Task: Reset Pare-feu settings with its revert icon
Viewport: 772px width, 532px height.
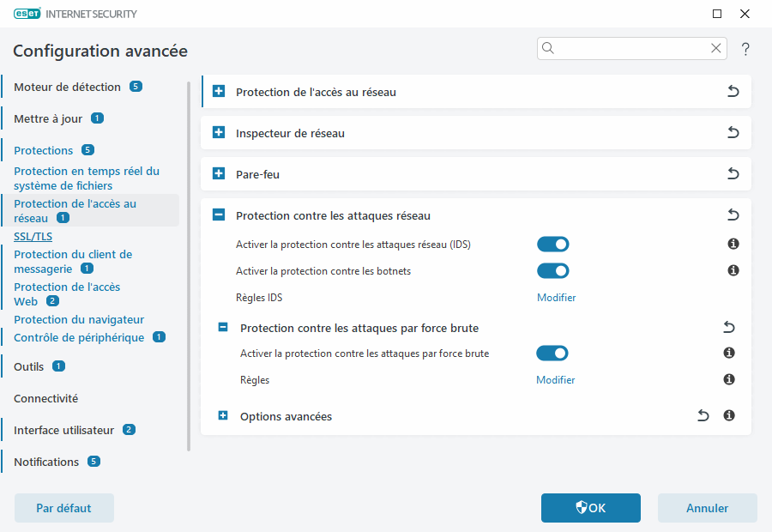Action: coord(733,173)
